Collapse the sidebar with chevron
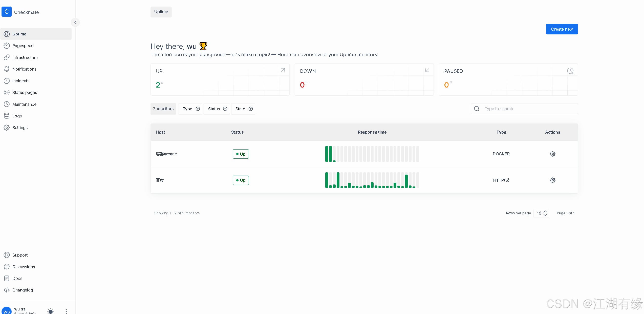644x314 pixels. click(x=75, y=22)
